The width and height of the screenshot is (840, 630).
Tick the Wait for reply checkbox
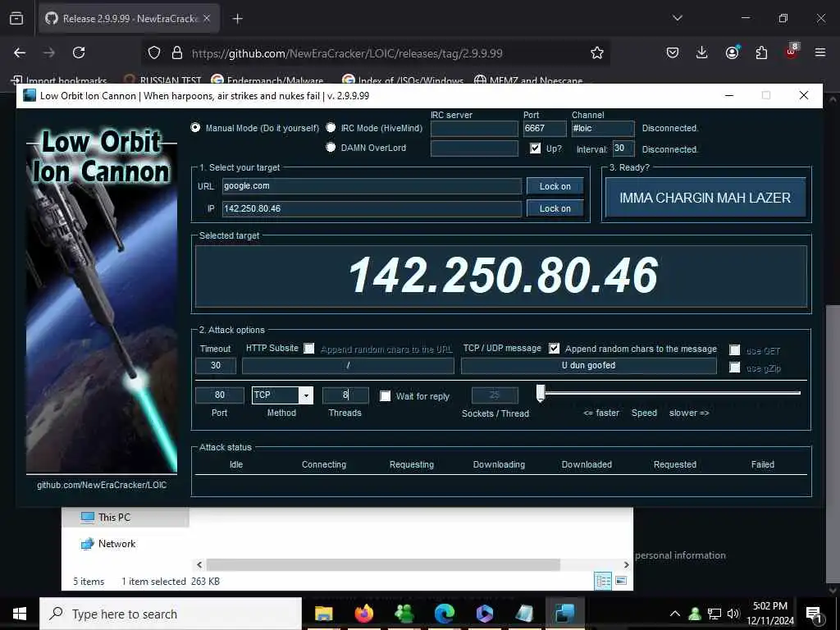click(386, 396)
